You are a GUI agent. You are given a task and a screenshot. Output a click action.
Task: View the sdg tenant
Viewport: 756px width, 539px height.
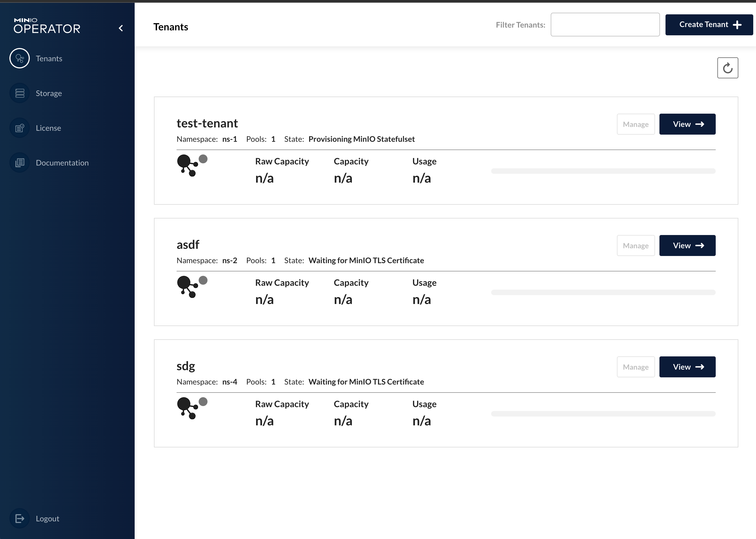tap(687, 367)
